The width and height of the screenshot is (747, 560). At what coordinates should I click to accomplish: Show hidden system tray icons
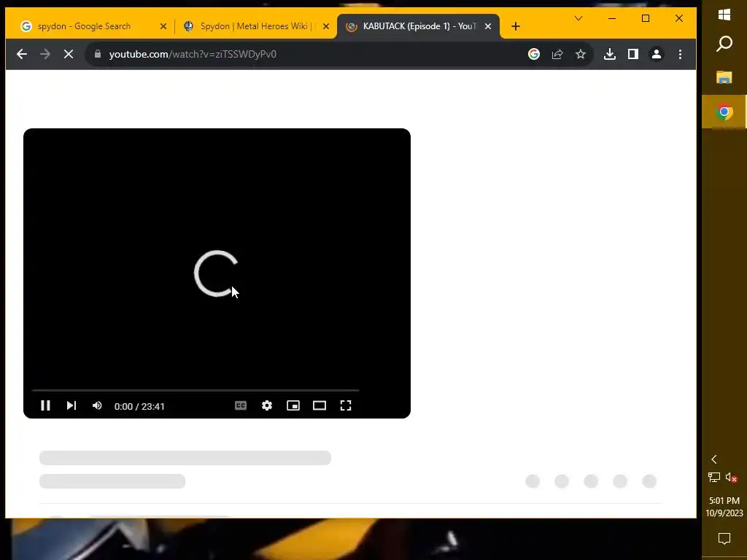[x=714, y=459]
